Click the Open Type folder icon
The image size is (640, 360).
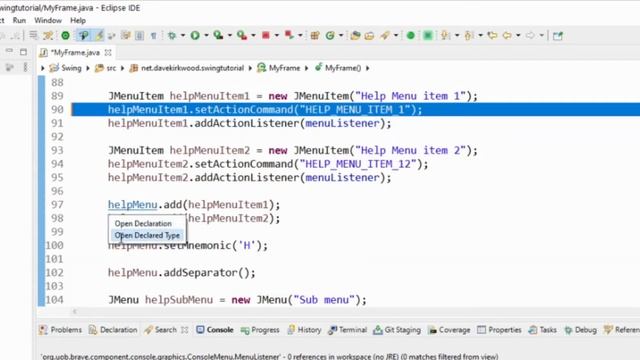click(355, 36)
